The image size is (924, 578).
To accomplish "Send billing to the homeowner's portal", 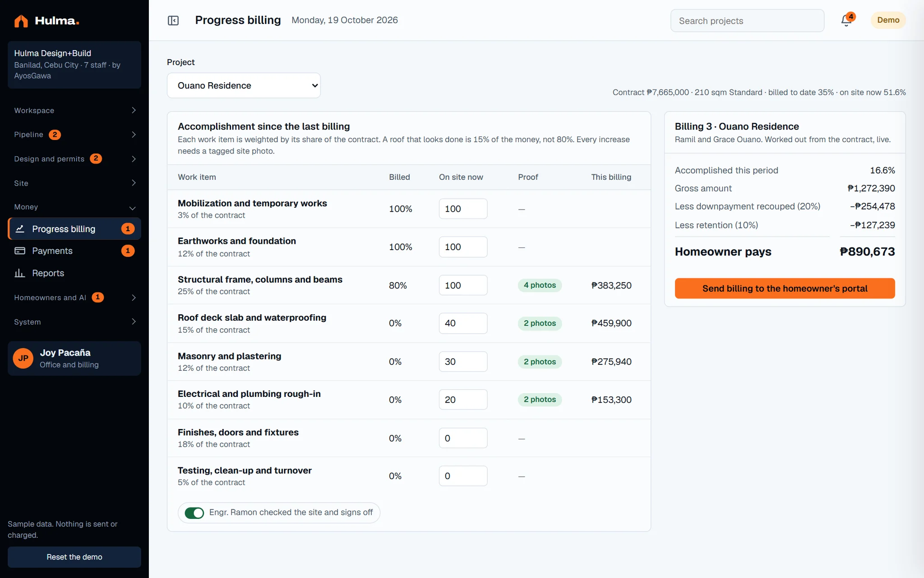I will 785,289.
